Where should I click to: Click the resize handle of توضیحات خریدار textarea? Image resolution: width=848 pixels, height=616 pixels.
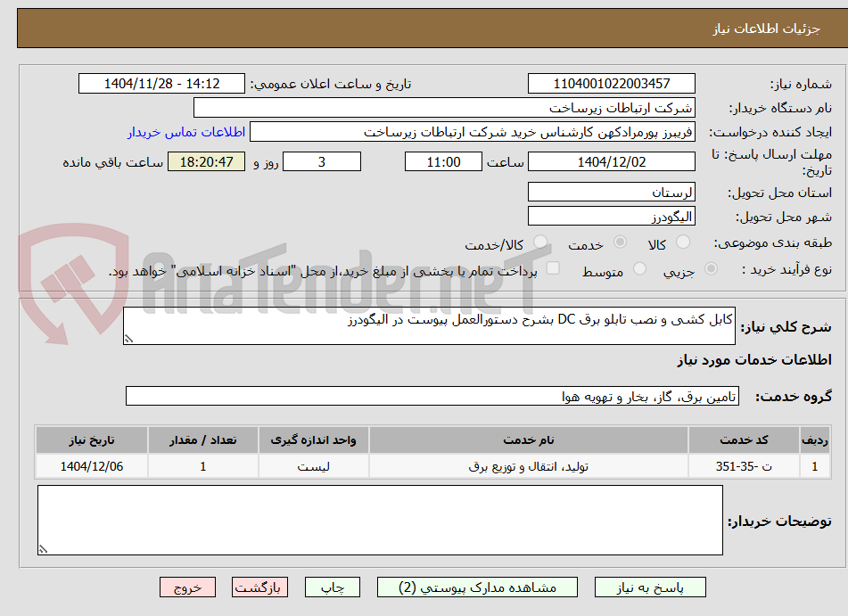44,549
